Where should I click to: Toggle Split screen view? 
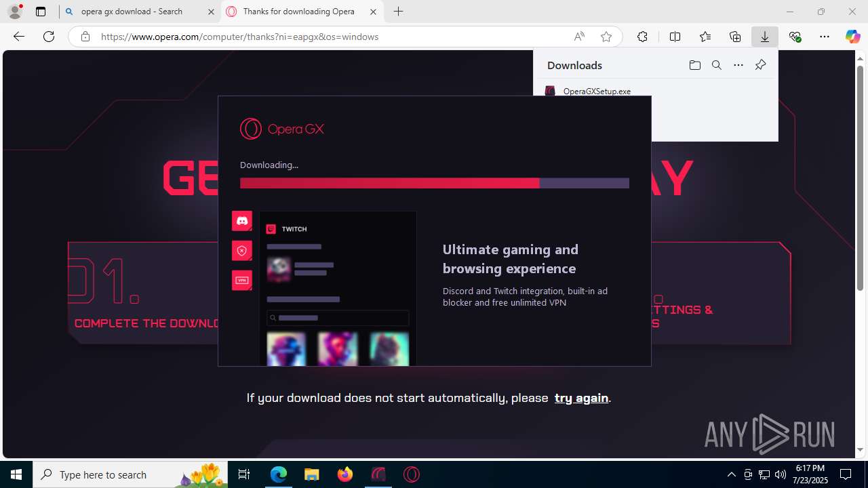tap(675, 37)
